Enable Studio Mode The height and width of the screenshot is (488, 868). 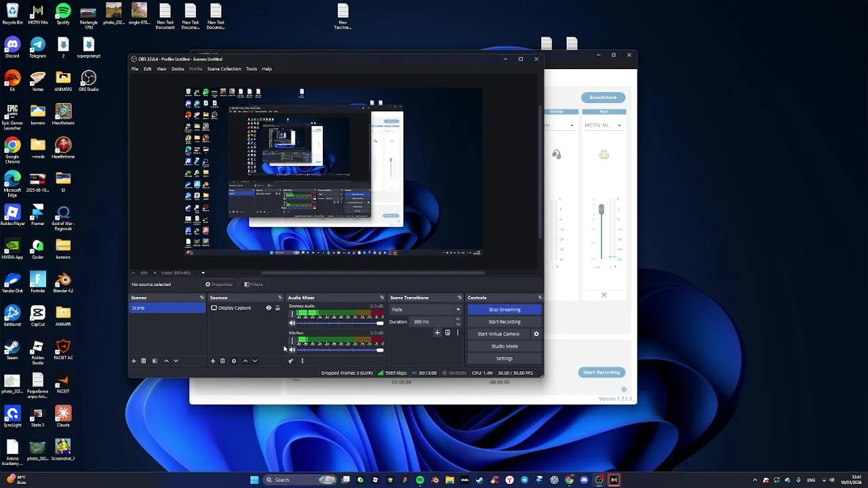coord(505,346)
